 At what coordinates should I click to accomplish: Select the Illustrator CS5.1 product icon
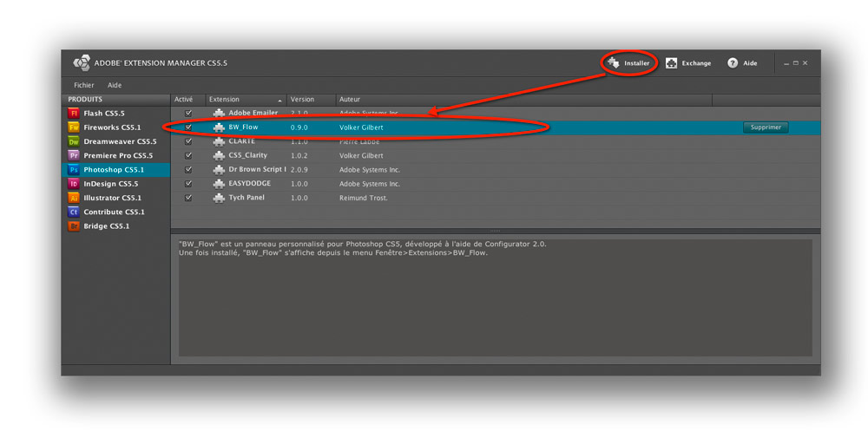tap(74, 198)
